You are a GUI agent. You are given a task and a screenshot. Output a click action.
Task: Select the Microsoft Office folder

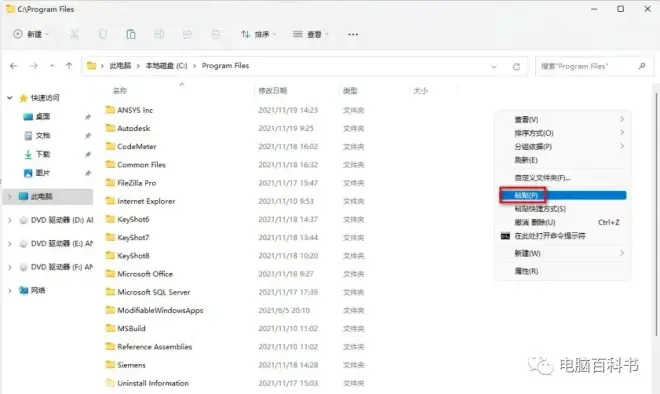pyautogui.click(x=145, y=274)
